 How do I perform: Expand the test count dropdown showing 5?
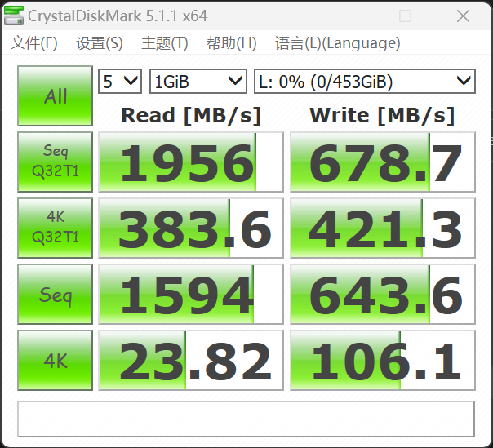(x=120, y=82)
